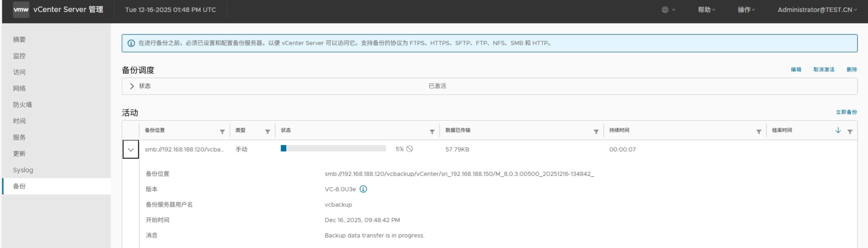Click the start time Dec 16, 2025 value
The height and width of the screenshot is (248, 868).
[362, 220]
